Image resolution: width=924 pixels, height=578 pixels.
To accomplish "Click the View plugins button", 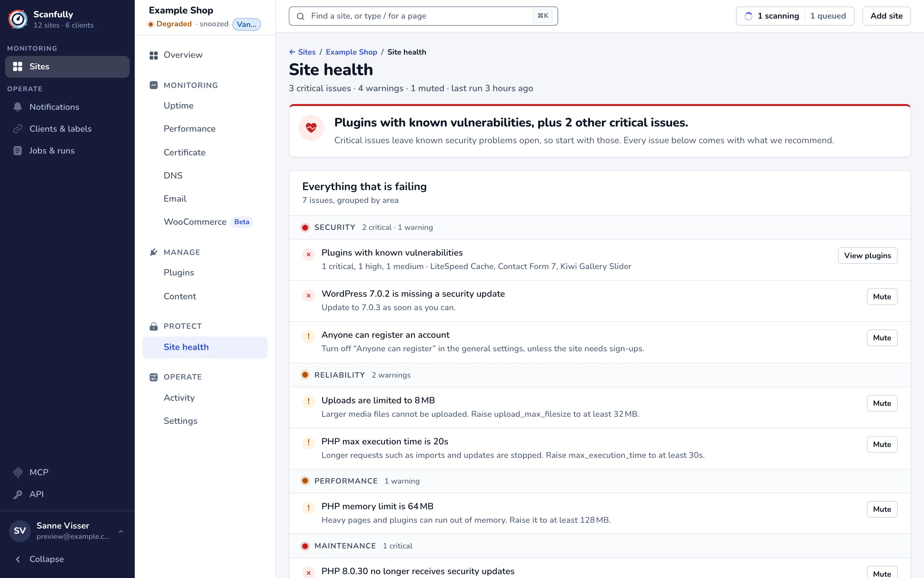I will pyautogui.click(x=868, y=256).
